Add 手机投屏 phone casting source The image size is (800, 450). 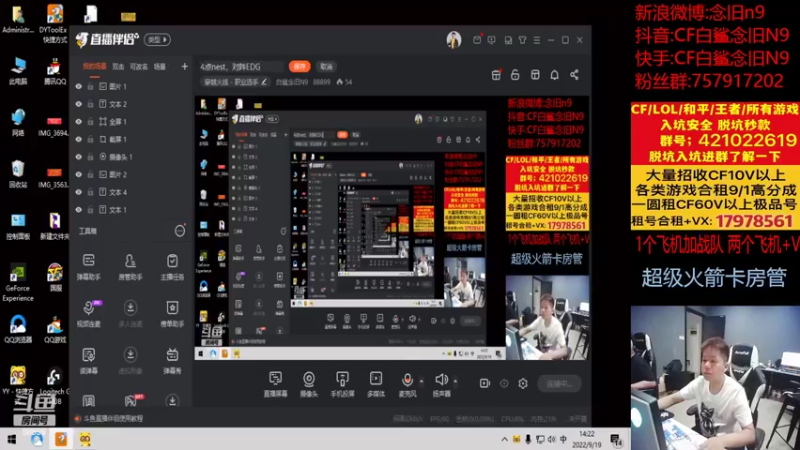[x=342, y=384]
